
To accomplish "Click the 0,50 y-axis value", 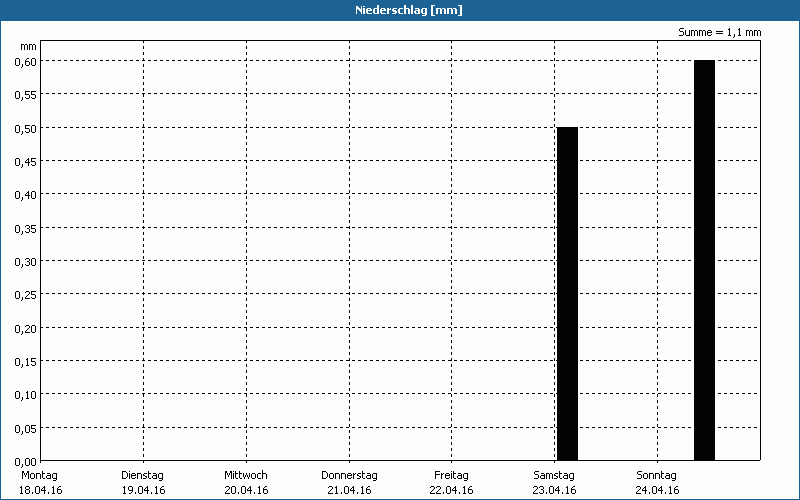I will pos(26,129).
